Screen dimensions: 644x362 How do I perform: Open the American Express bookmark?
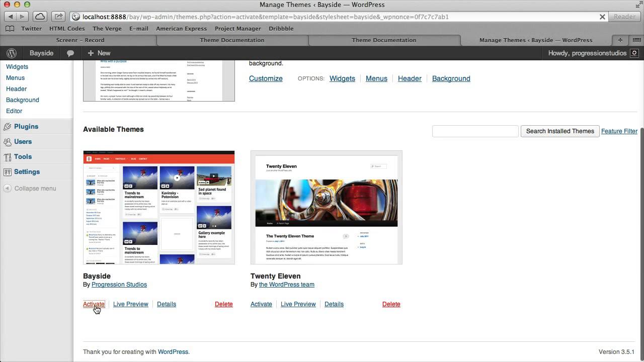pos(181,29)
